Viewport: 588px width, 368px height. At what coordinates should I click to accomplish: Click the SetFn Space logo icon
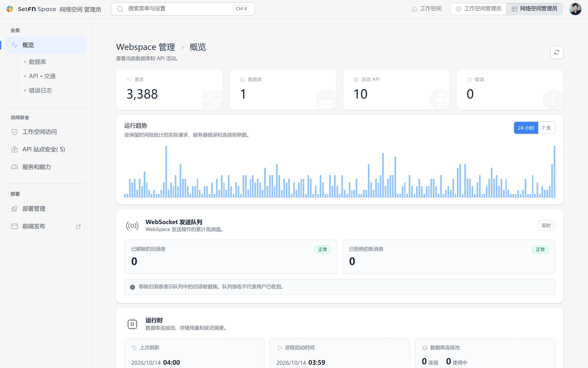point(10,9)
